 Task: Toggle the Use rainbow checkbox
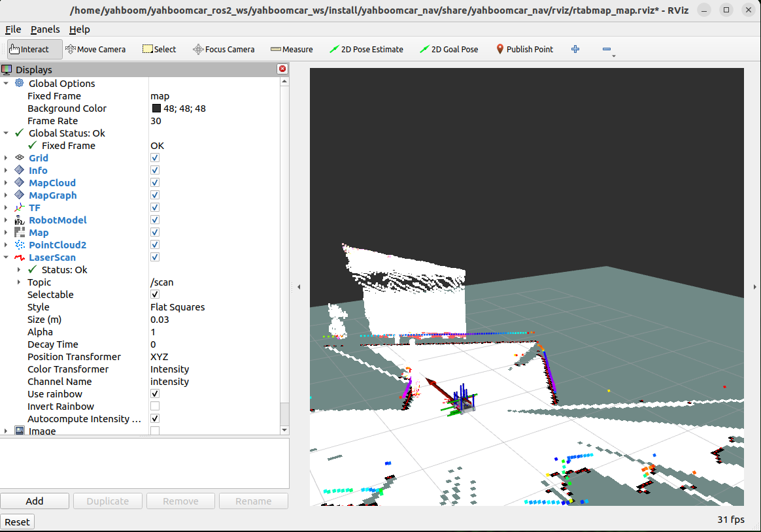pos(155,394)
